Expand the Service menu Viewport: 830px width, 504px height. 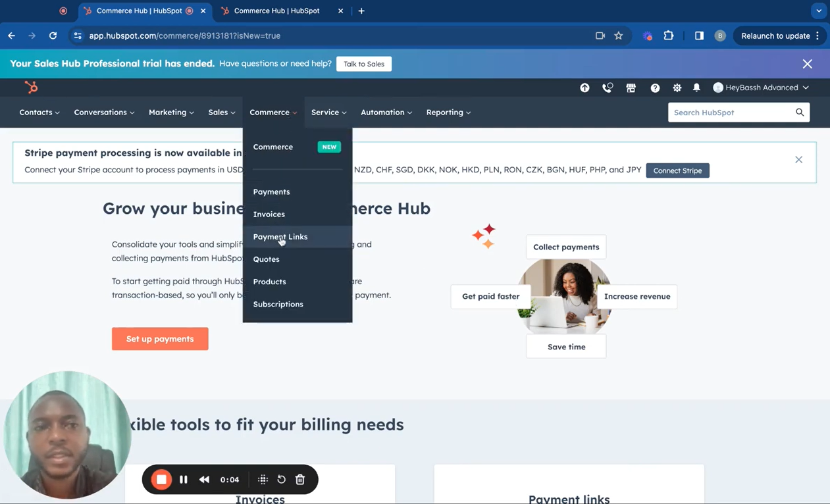[329, 113]
